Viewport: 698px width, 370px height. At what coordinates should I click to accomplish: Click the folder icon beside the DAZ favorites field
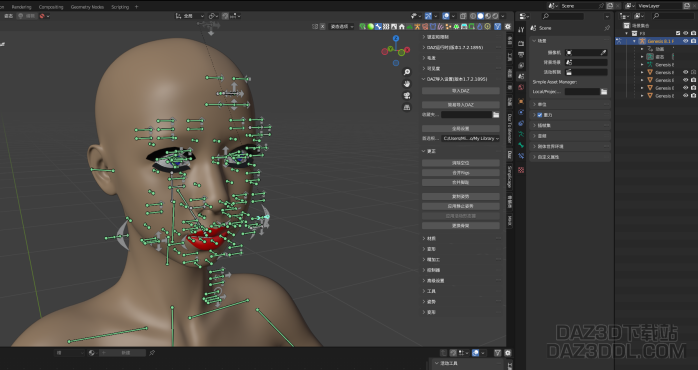tap(495, 115)
